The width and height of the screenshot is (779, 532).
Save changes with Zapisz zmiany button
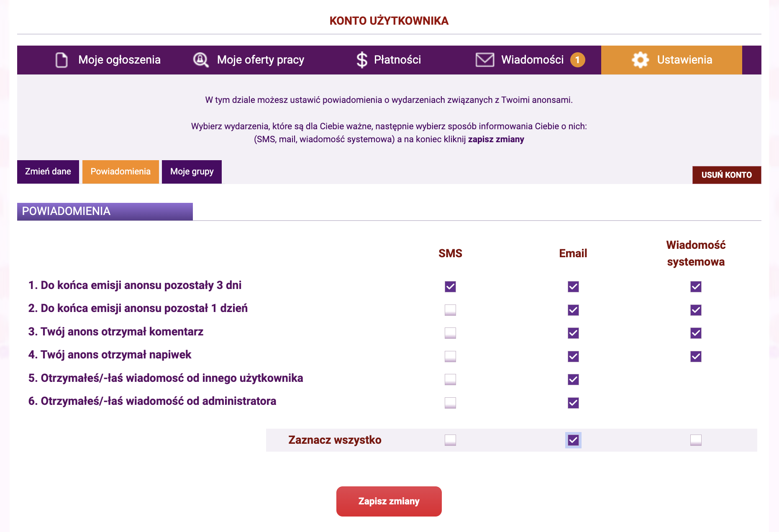(389, 501)
